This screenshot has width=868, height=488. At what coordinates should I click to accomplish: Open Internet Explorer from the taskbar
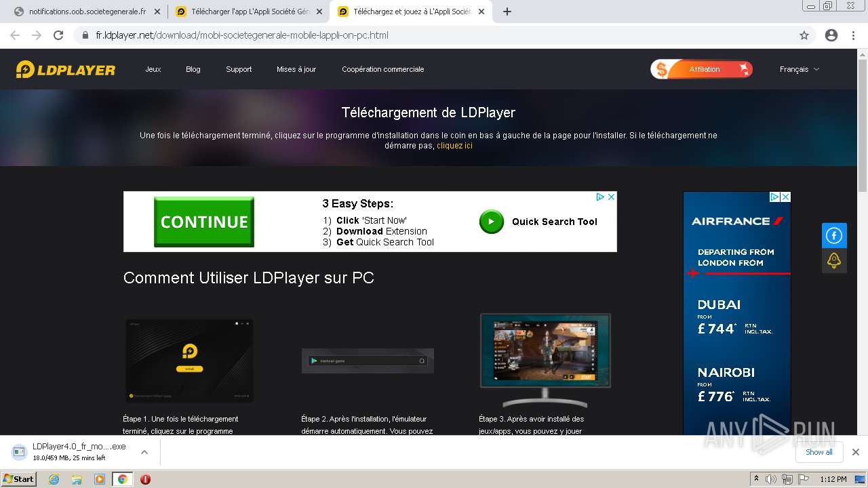54,479
